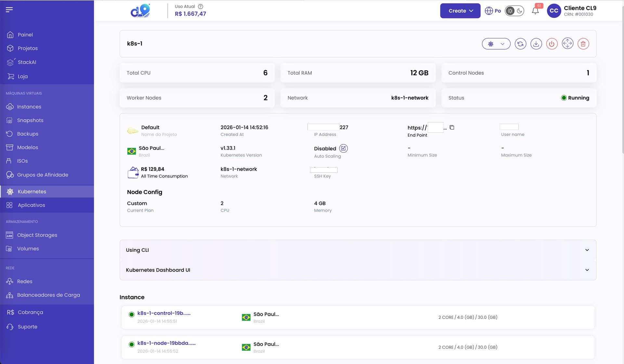Click the trash delete icon for cluster
Image resolution: width=624 pixels, height=364 pixels.
[x=583, y=44]
